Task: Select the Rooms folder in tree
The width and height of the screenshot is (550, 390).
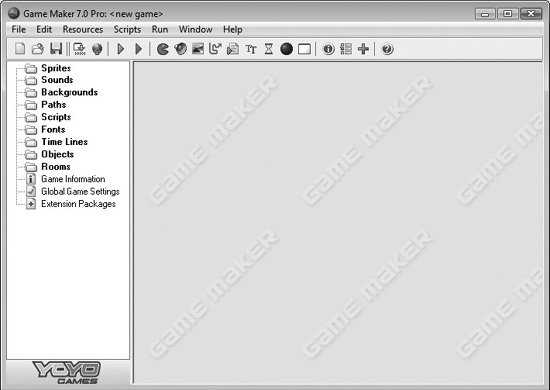Action: [48, 167]
